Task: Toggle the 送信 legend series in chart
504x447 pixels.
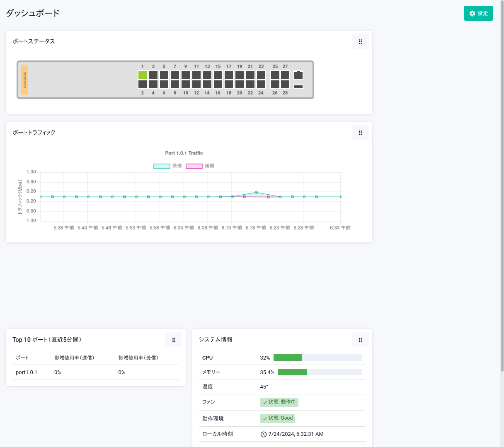Action: 200,166
